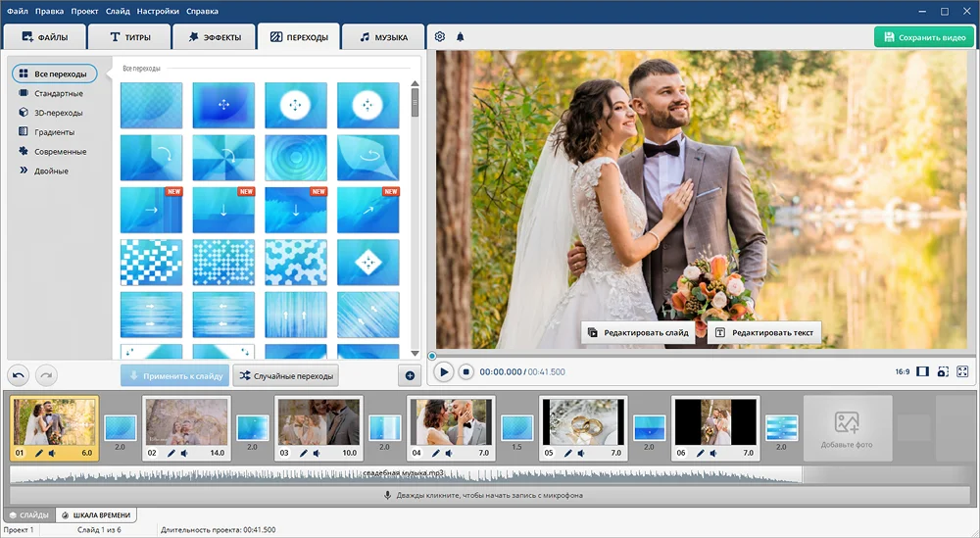This screenshot has height=538, width=980.
Task: Switch to the Шкала времени view
Action: coord(96,515)
